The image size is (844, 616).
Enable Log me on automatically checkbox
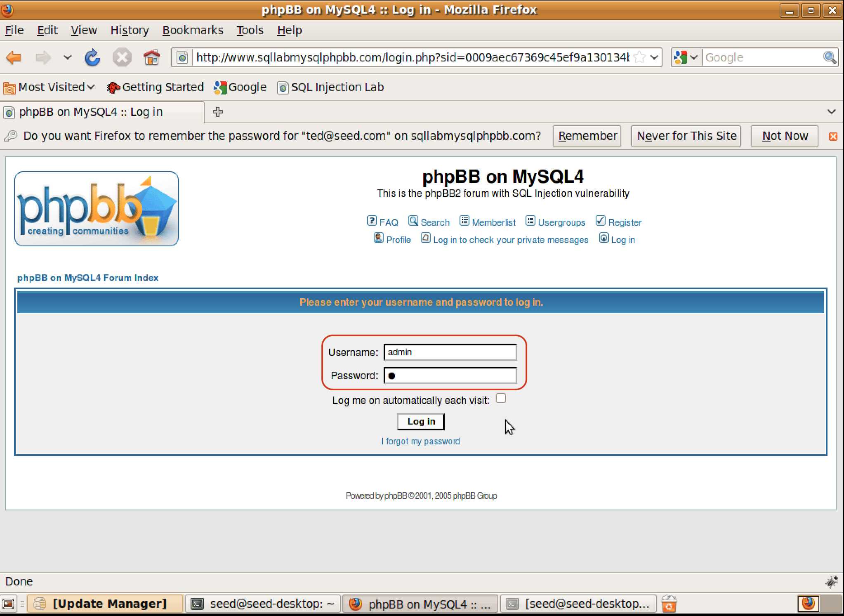[501, 399]
